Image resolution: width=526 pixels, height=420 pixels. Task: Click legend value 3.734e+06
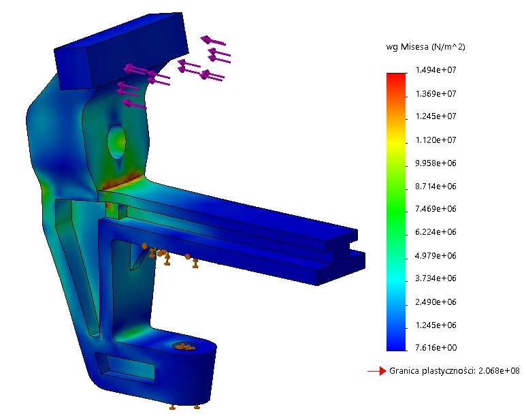pos(435,278)
